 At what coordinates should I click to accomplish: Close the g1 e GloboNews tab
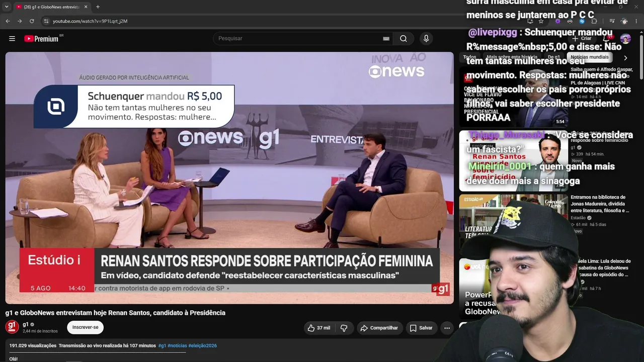click(86, 7)
